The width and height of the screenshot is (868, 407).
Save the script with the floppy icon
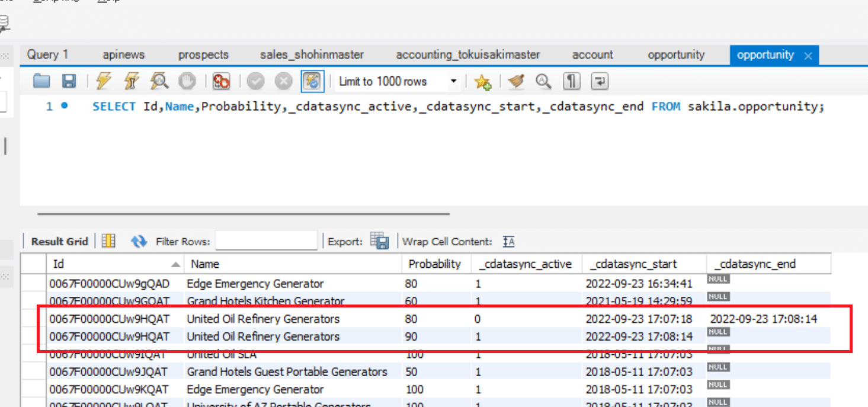click(69, 81)
